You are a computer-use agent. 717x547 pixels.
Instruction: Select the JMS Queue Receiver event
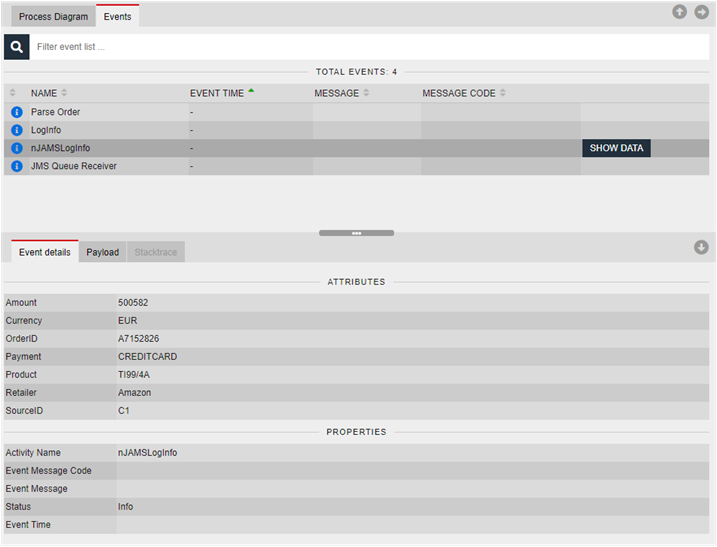click(x=357, y=166)
